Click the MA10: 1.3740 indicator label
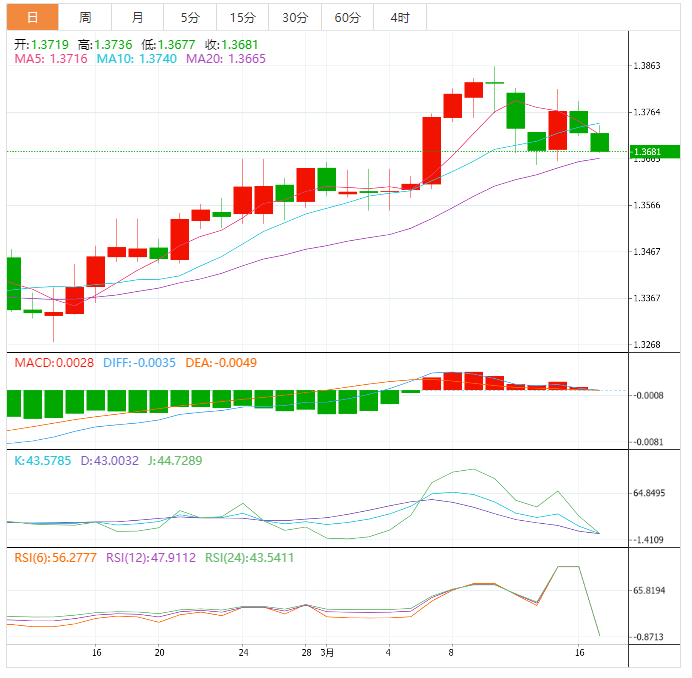The height and width of the screenshot is (678, 692). point(137,59)
